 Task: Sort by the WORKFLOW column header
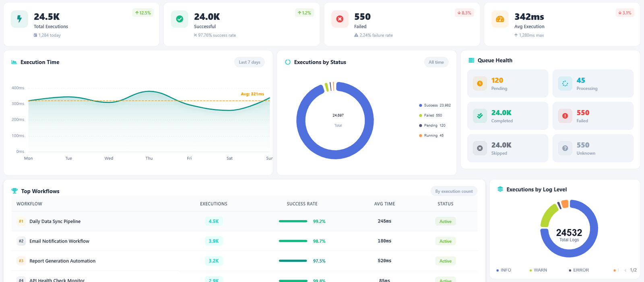[x=29, y=204]
